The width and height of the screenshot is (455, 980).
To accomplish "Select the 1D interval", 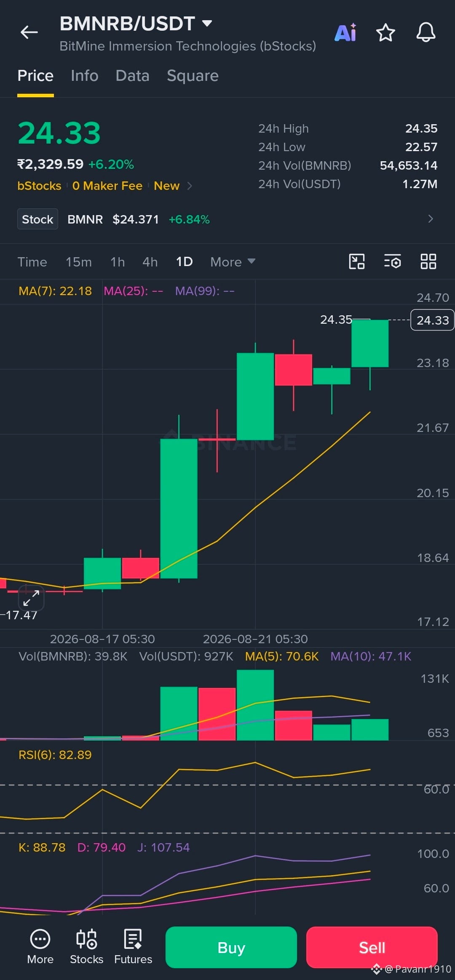I will (184, 262).
